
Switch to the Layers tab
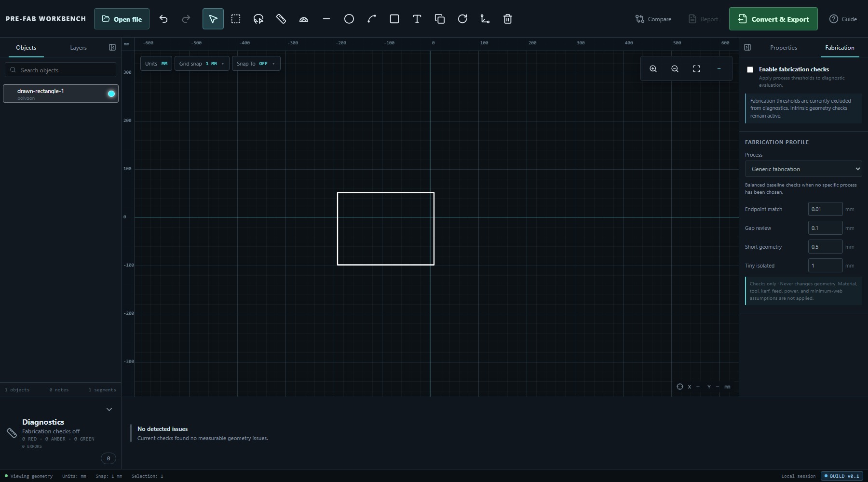coord(78,48)
